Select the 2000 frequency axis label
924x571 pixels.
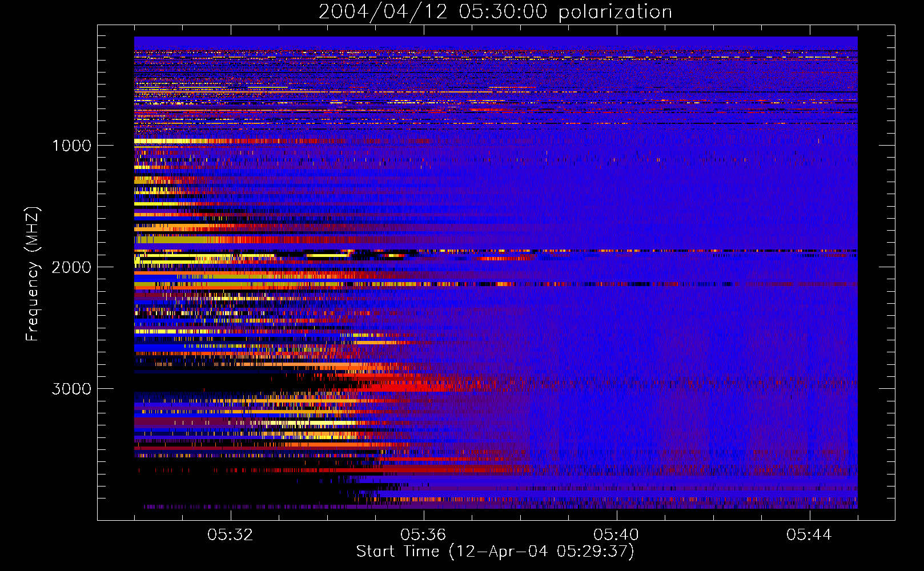[72, 267]
